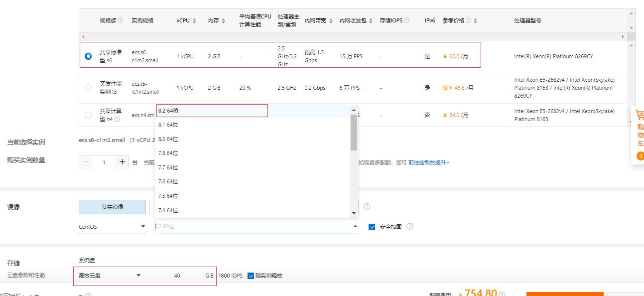Toggle the 安全加固 checkbox
Viewport: 644px width, 296px height.
[x=372, y=227]
